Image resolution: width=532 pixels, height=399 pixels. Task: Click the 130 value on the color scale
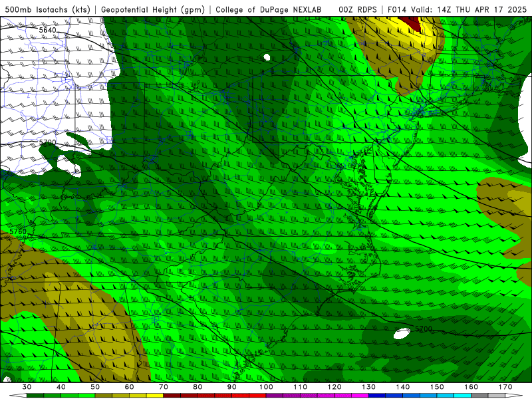368,387
